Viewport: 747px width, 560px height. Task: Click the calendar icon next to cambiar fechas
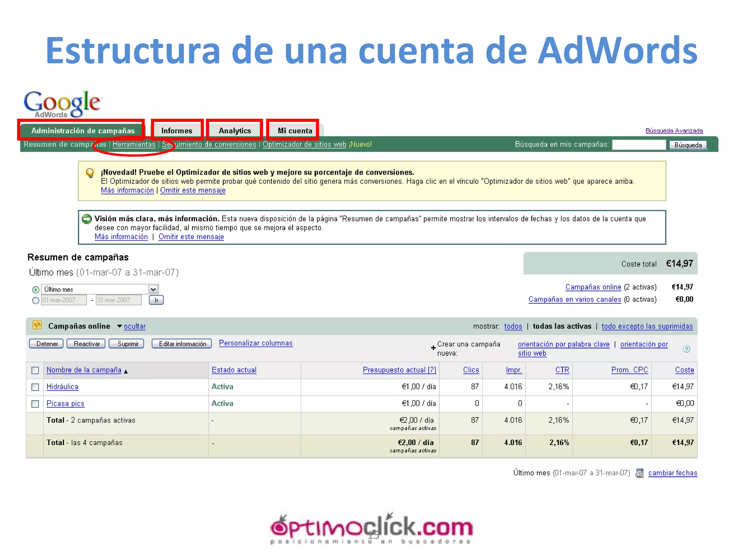click(x=639, y=473)
